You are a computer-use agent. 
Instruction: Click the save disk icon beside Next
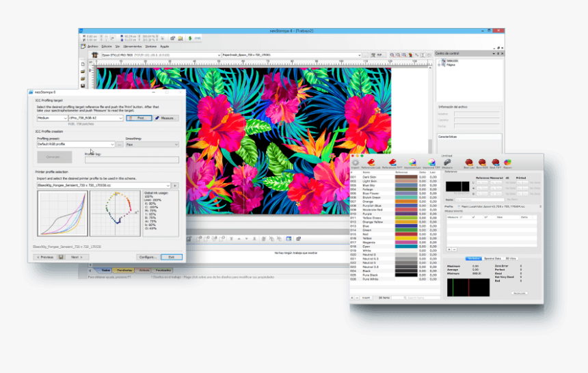click(62, 257)
